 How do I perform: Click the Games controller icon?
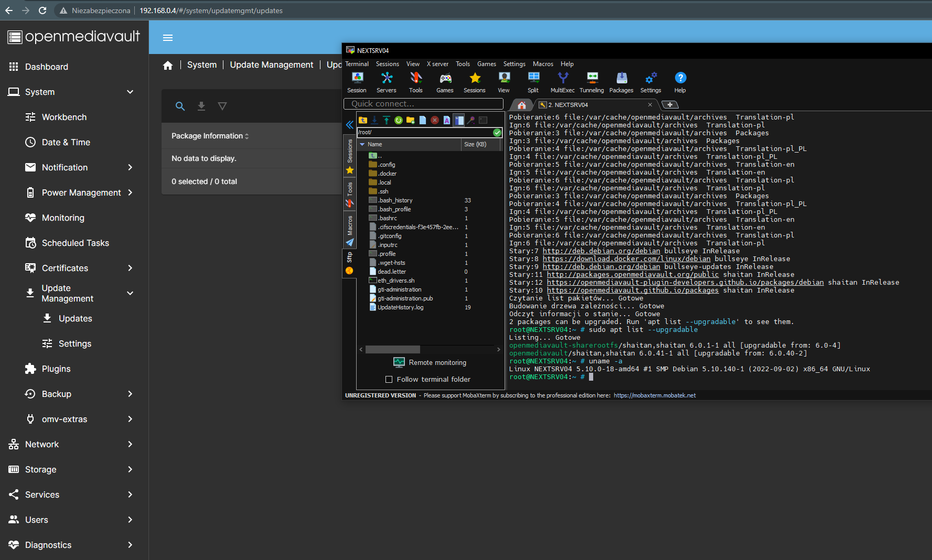(x=445, y=82)
